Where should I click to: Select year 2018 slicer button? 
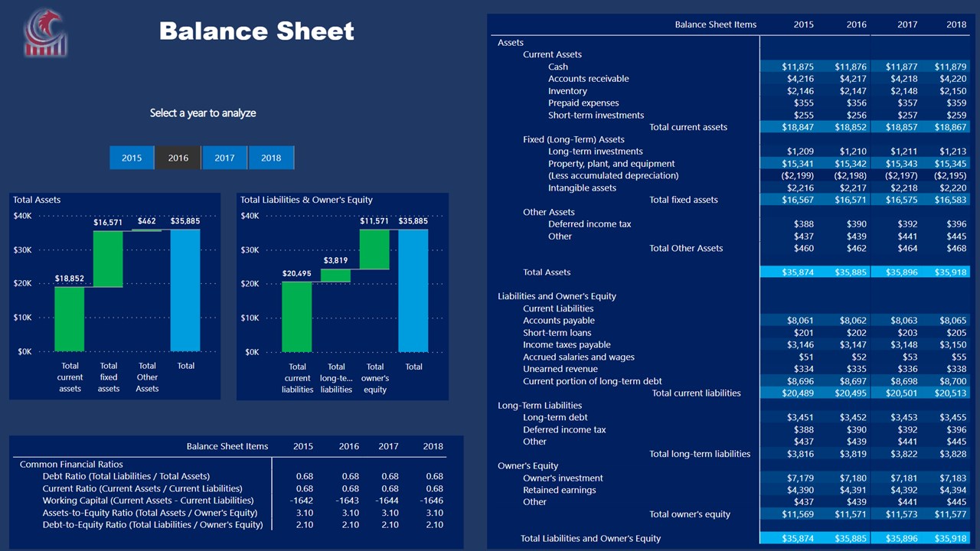[x=271, y=158]
